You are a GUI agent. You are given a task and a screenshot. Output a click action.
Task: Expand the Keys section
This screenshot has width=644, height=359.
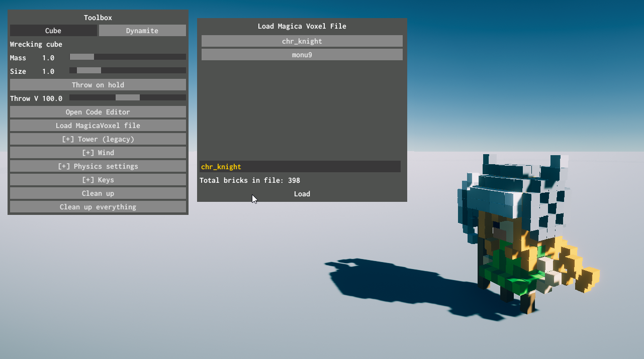pos(98,180)
